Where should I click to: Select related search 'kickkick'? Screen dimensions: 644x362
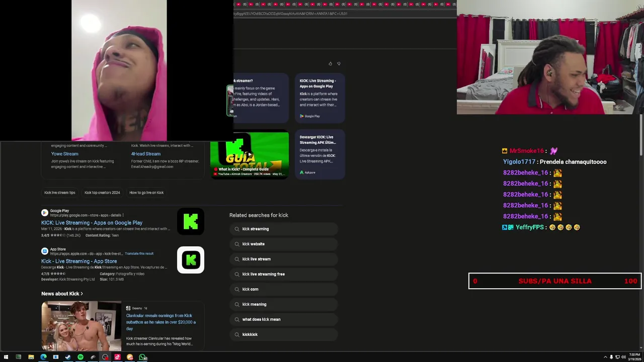point(283,334)
